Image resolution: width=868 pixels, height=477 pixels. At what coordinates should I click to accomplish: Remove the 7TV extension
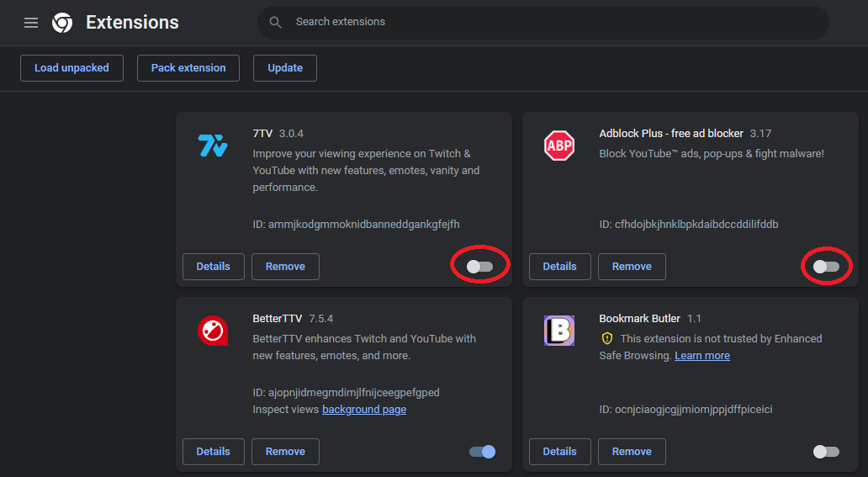click(x=285, y=267)
